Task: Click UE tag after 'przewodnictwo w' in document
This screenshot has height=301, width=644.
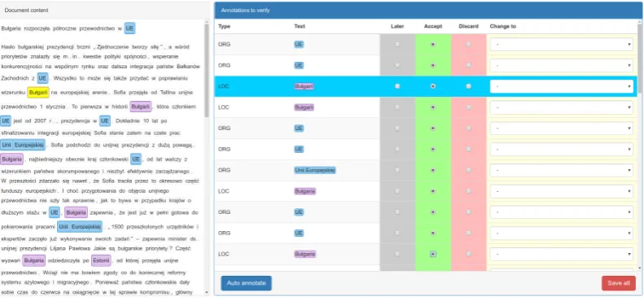Action: point(129,28)
